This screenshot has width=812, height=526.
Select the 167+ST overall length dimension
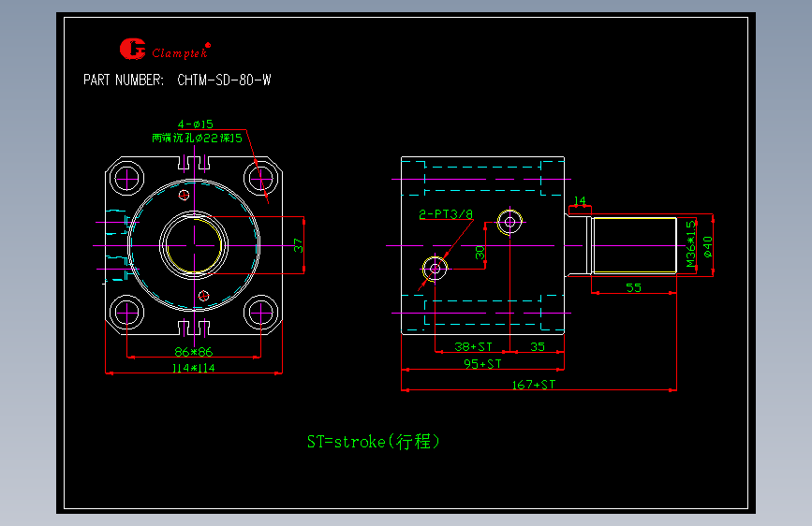(534, 385)
